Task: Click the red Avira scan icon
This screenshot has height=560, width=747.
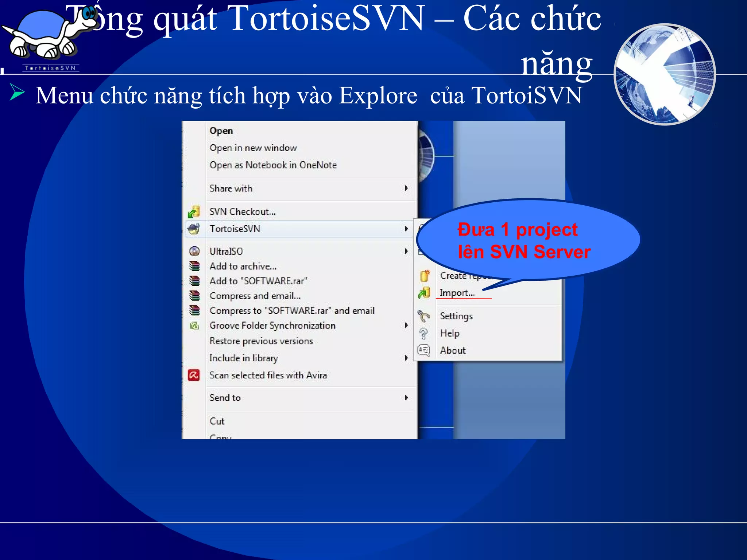Action: (194, 375)
